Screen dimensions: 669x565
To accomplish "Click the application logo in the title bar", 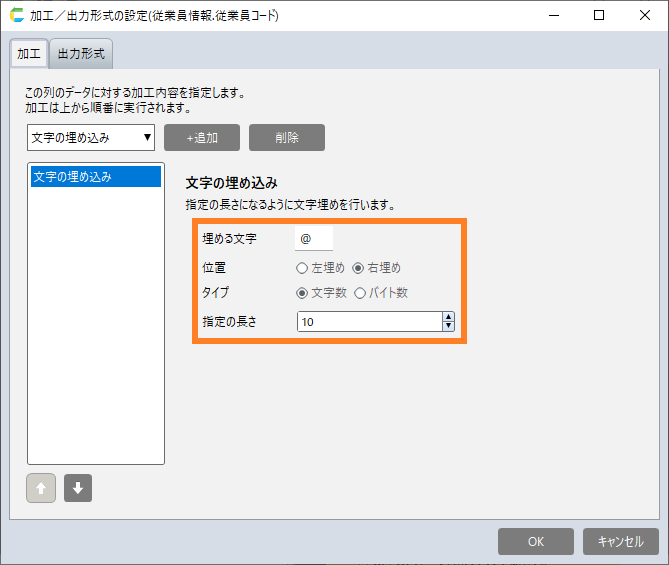I will point(17,16).
